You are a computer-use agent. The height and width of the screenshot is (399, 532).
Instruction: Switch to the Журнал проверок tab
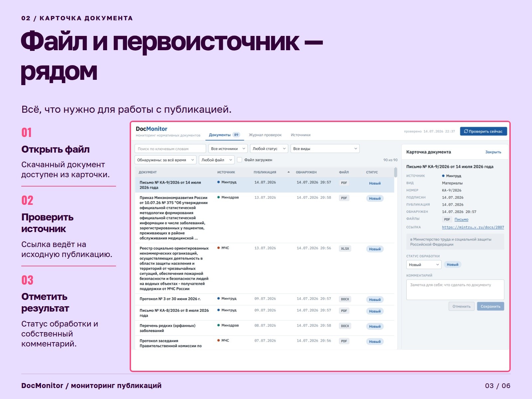[265, 135]
